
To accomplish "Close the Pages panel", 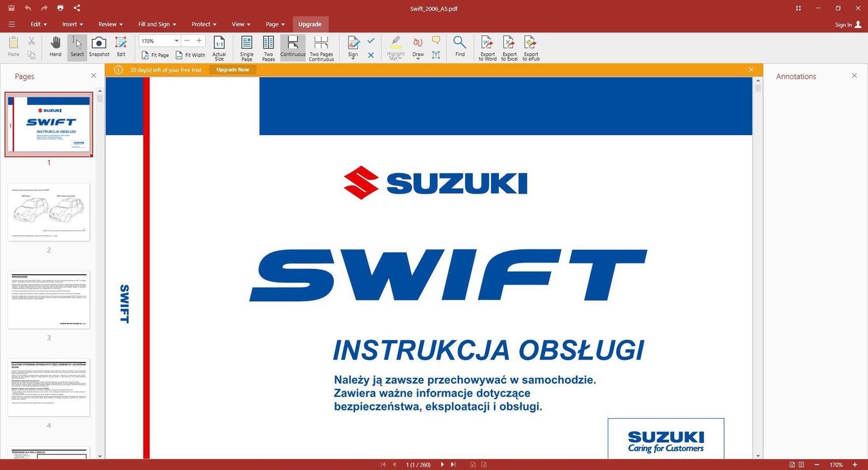I will click(93, 76).
